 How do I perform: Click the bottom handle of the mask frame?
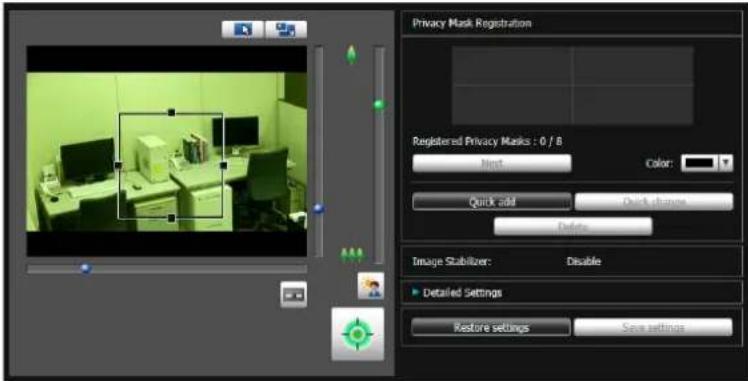[x=171, y=218]
